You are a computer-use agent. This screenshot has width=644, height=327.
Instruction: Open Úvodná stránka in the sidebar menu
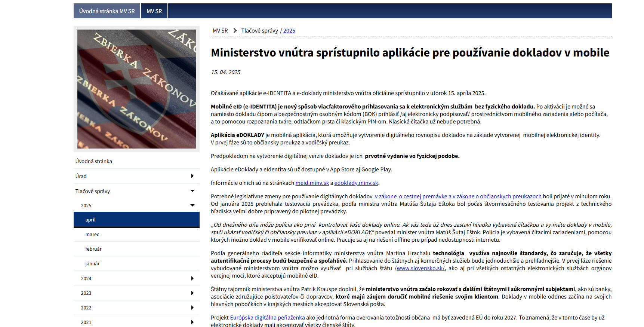click(93, 161)
